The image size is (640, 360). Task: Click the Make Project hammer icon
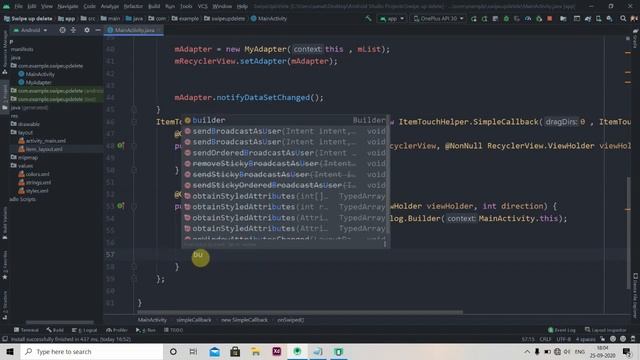coord(368,18)
